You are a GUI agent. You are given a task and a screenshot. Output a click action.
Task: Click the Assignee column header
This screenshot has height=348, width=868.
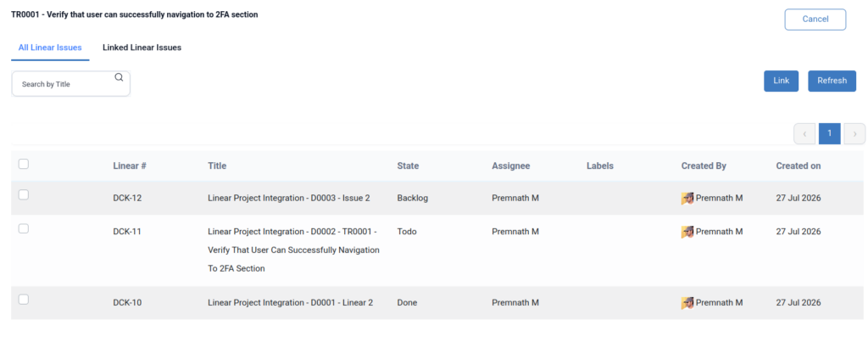(510, 166)
